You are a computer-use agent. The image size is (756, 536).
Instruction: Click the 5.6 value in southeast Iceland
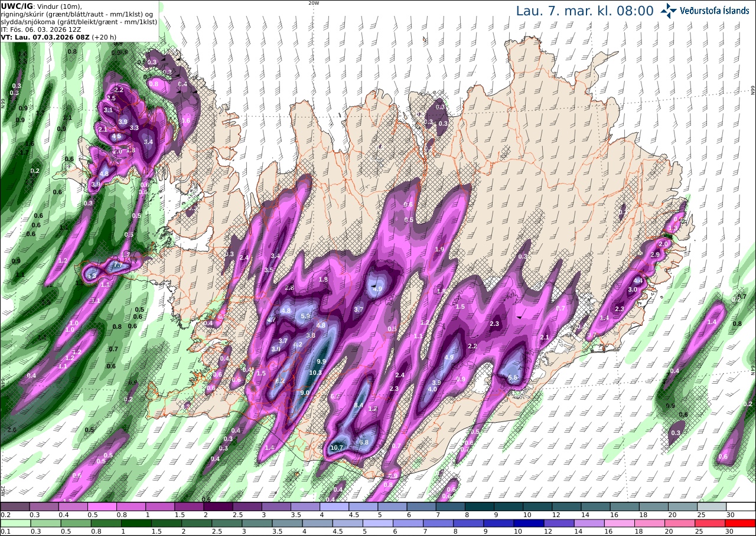pos(513,378)
